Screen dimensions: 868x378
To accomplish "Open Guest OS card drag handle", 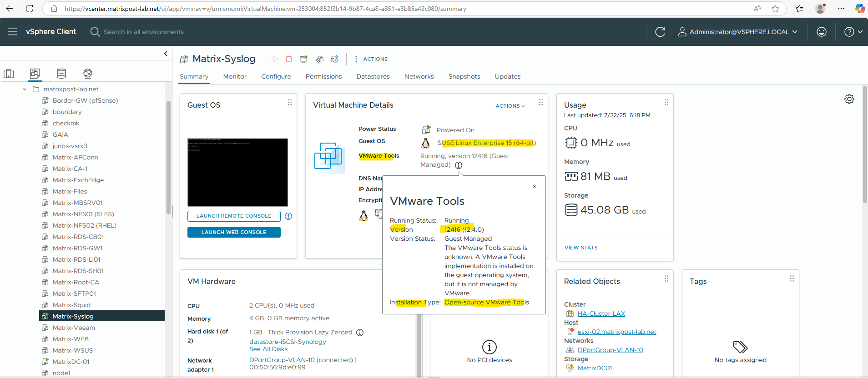I will [x=290, y=103].
